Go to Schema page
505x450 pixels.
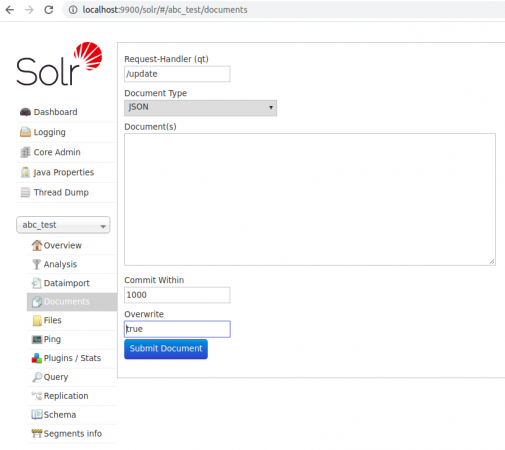tap(60, 415)
